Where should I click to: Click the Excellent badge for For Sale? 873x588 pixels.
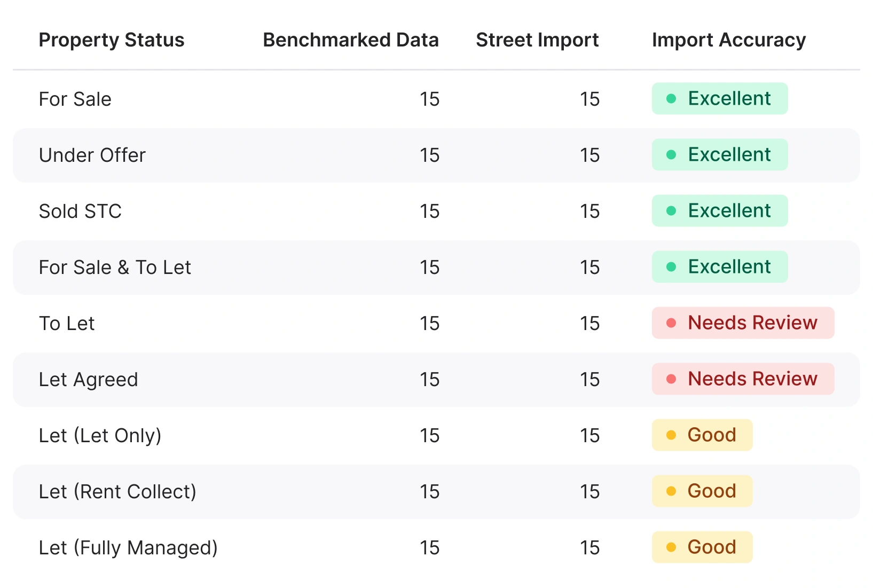719,99
